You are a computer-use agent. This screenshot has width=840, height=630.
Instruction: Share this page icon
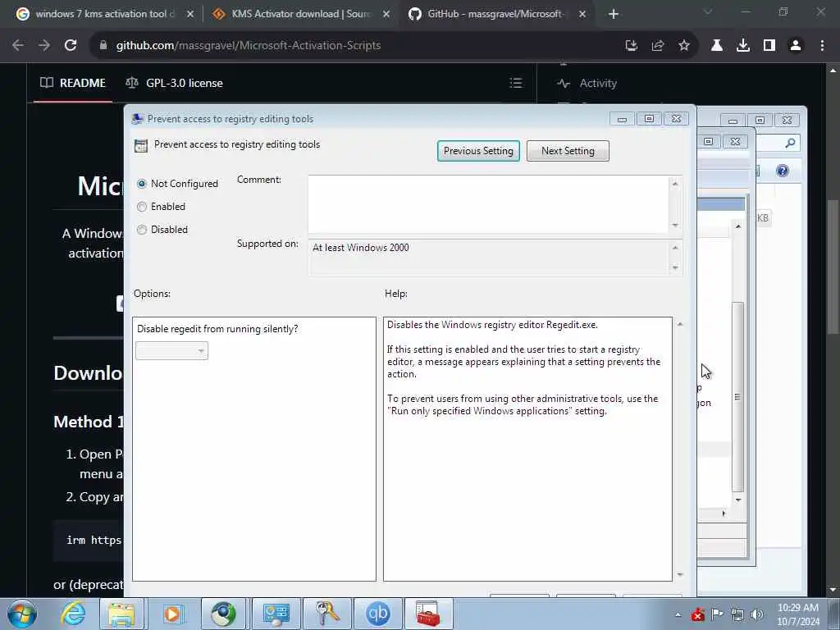click(658, 46)
